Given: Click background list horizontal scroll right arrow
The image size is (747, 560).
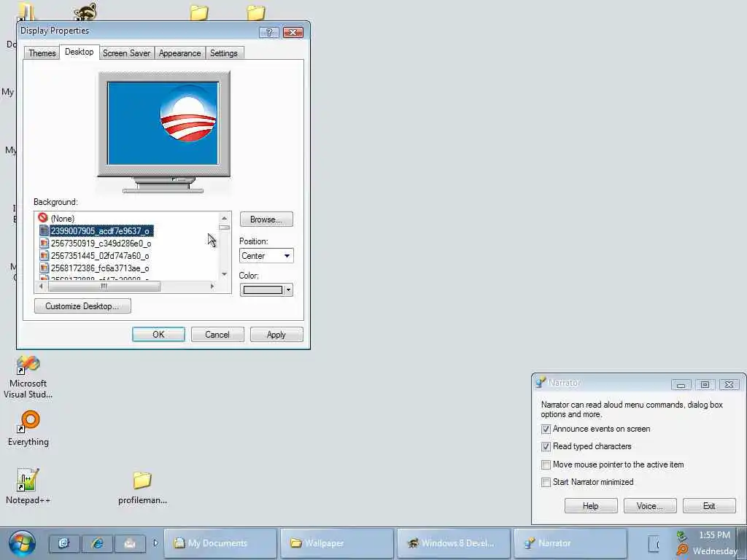Looking at the screenshot, I should coord(212,286).
